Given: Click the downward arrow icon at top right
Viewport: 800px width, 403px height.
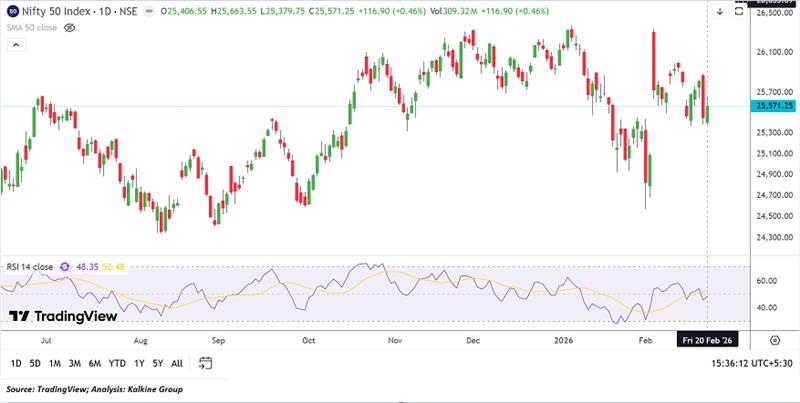Looking at the screenshot, I should tap(720, 11).
